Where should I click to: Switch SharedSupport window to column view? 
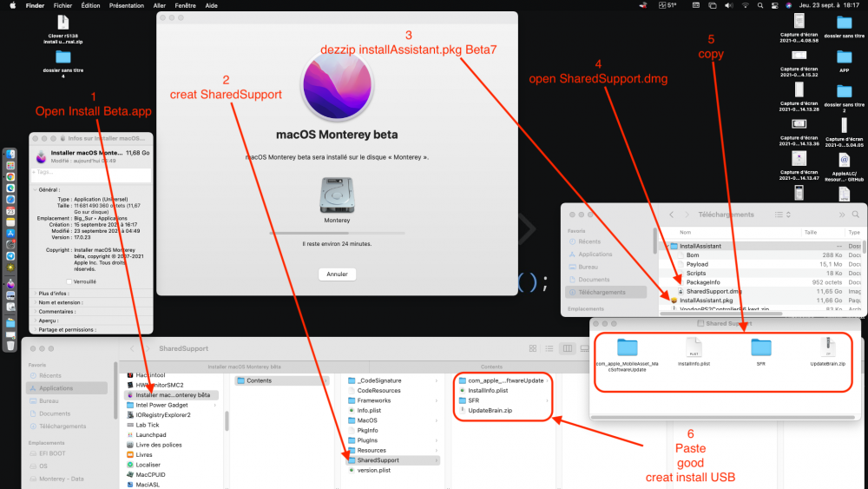567,348
